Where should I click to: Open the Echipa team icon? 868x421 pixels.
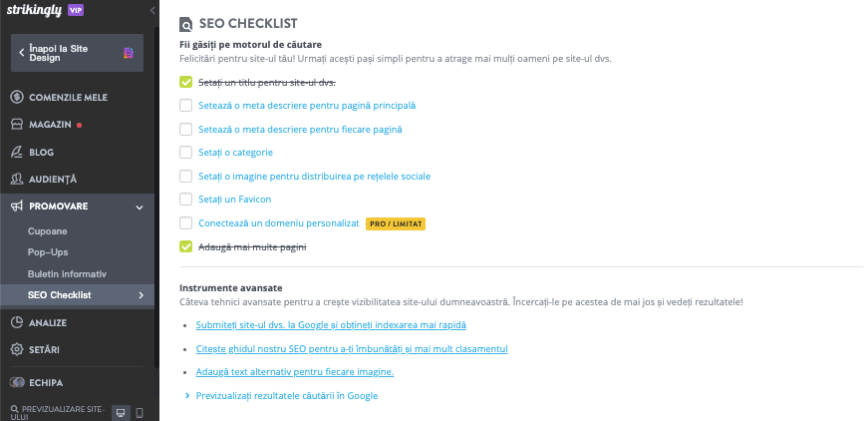click(17, 381)
